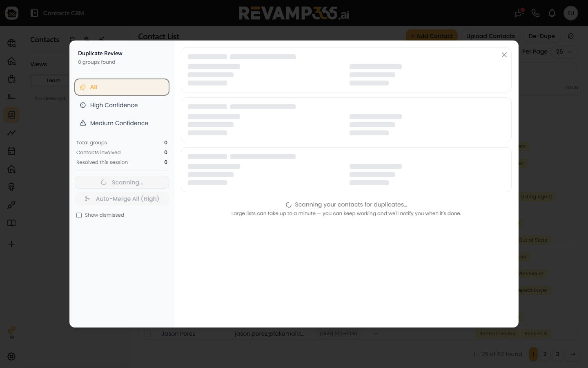Screen dimensions: 588x368
Task: Go to page 2 of contacts
Action: [x=545, y=354]
